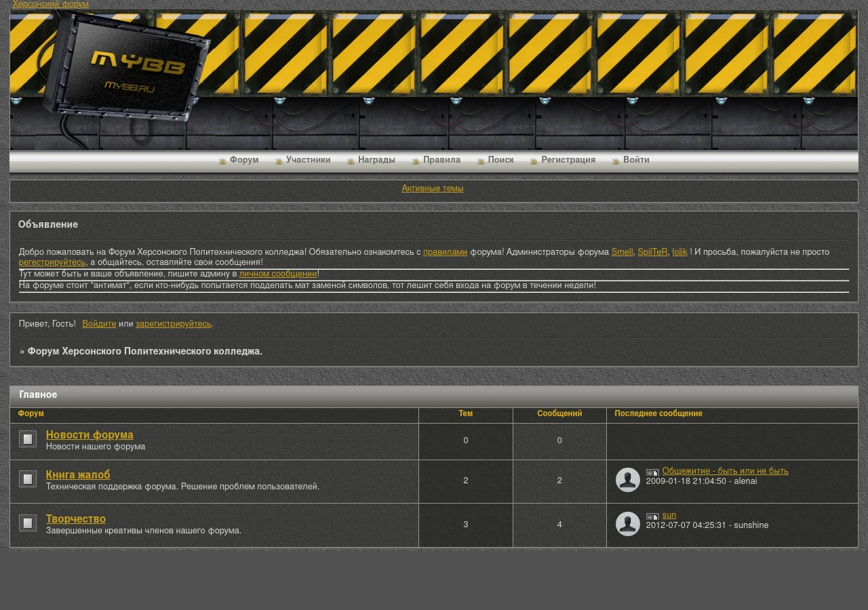Click the timestamp 2012-07-07 04:25:31 - sunshine

[x=707, y=525]
